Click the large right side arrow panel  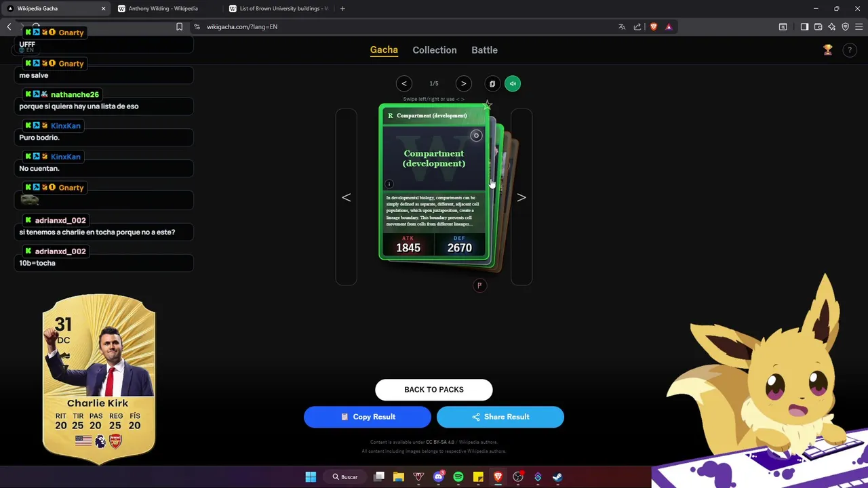point(521,197)
